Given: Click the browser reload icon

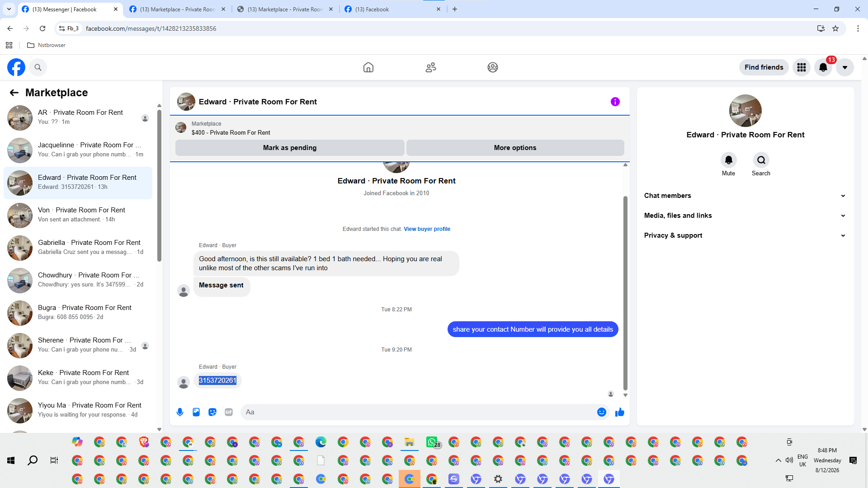Looking at the screenshot, I should tap(42, 28).
